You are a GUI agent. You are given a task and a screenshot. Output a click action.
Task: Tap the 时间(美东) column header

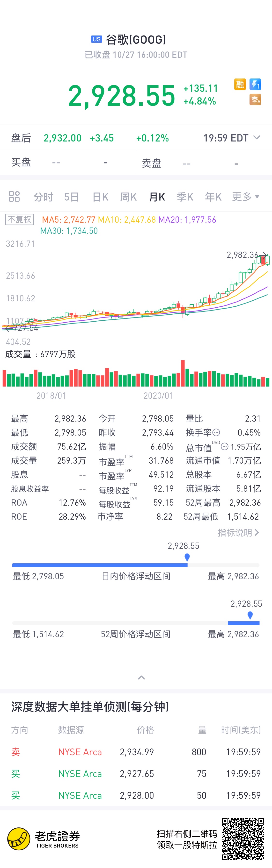click(x=241, y=730)
